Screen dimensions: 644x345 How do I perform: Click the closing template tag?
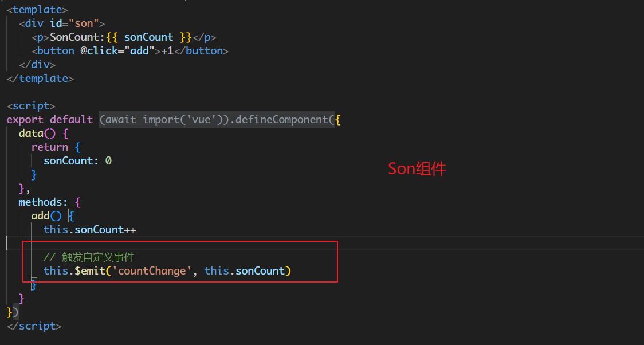coord(40,79)
